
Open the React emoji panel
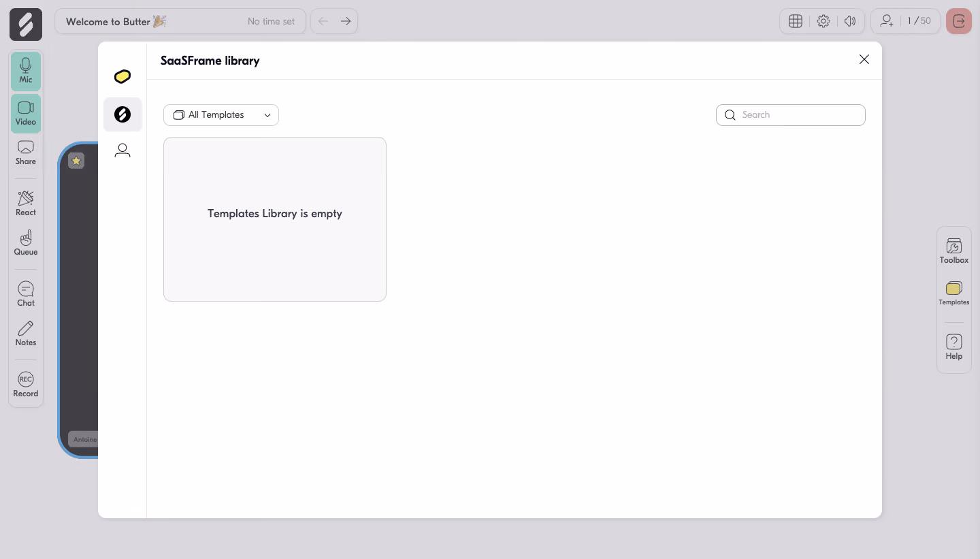[26, 204]
